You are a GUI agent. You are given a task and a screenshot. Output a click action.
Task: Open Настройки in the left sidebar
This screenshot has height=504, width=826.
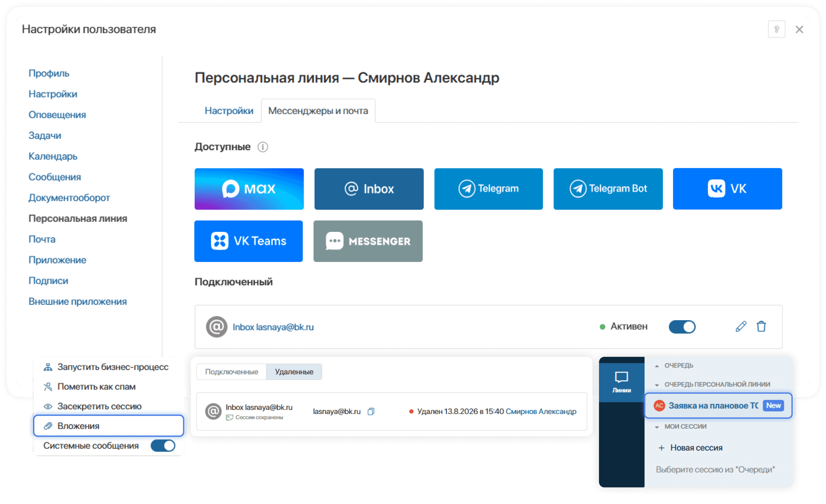pyautogui.click(x=53, y=94)
